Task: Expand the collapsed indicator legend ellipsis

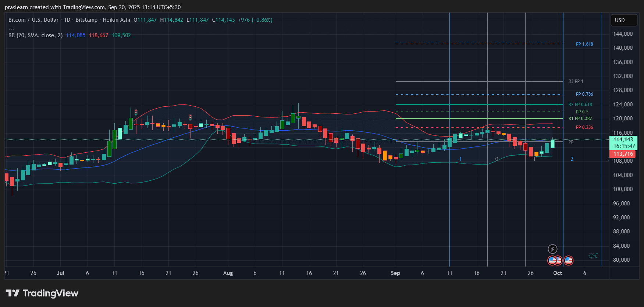Action: pyautogui.click(x=11, y=28)
